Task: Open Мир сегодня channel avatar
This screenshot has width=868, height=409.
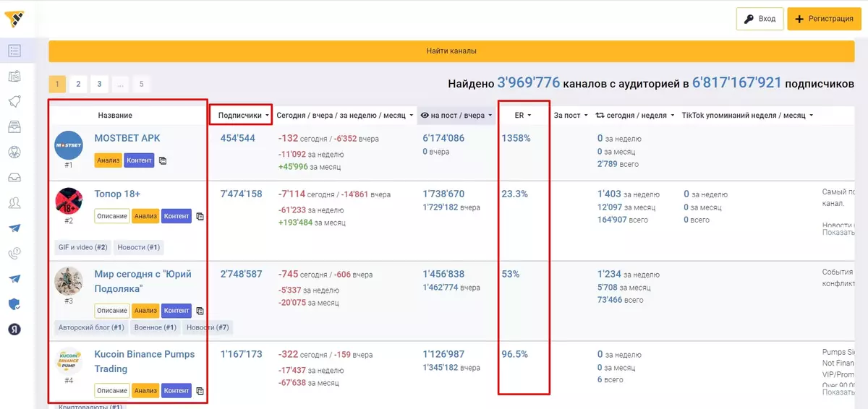Action: (69, 280)
